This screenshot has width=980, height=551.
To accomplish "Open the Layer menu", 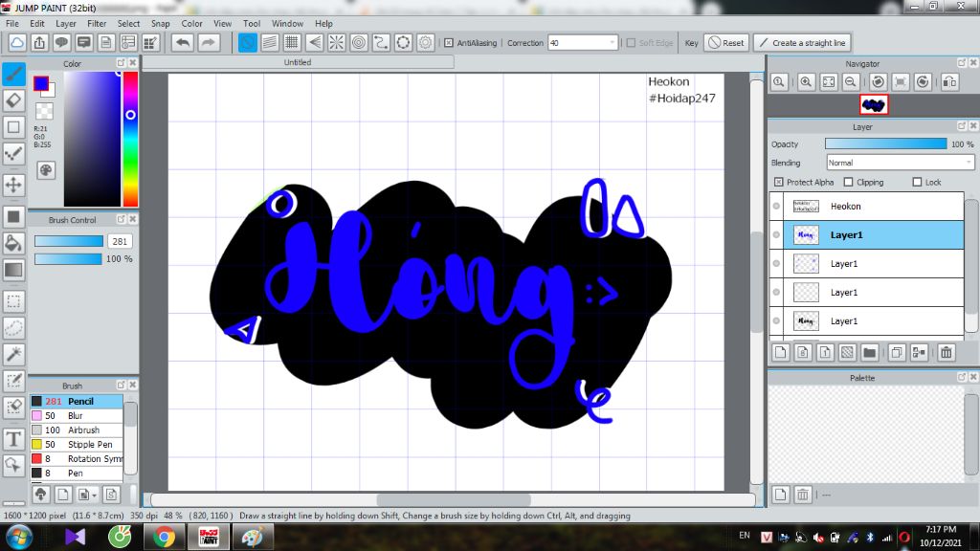I will [x=66, y=23].
